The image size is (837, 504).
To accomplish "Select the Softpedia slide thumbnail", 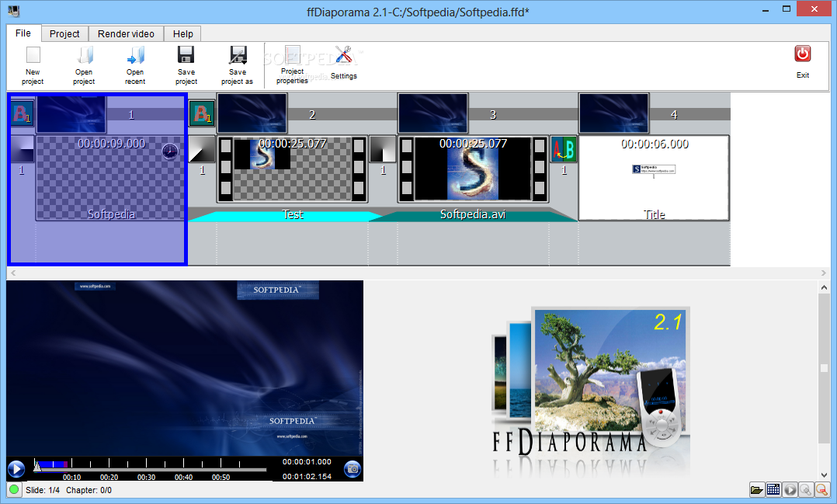I will (110, 178).
